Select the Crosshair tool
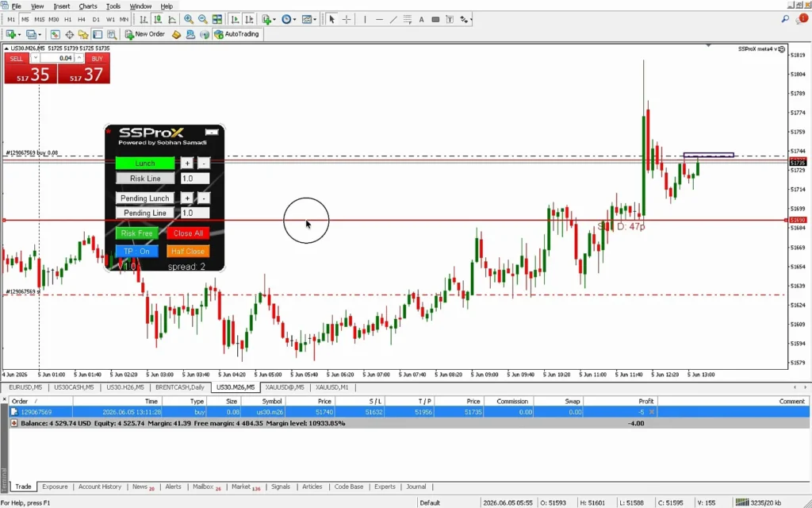This screenshot has height=508, width=812. point(346,20)
